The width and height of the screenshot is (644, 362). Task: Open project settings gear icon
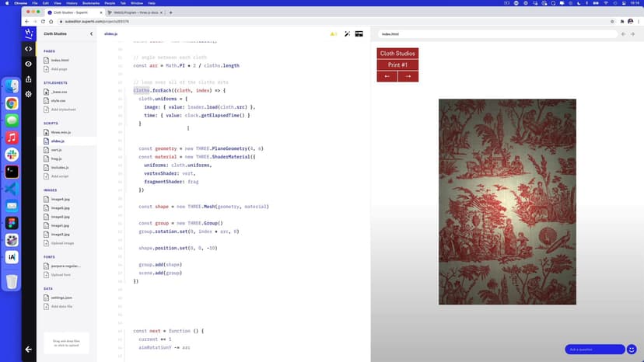[29, 94]
